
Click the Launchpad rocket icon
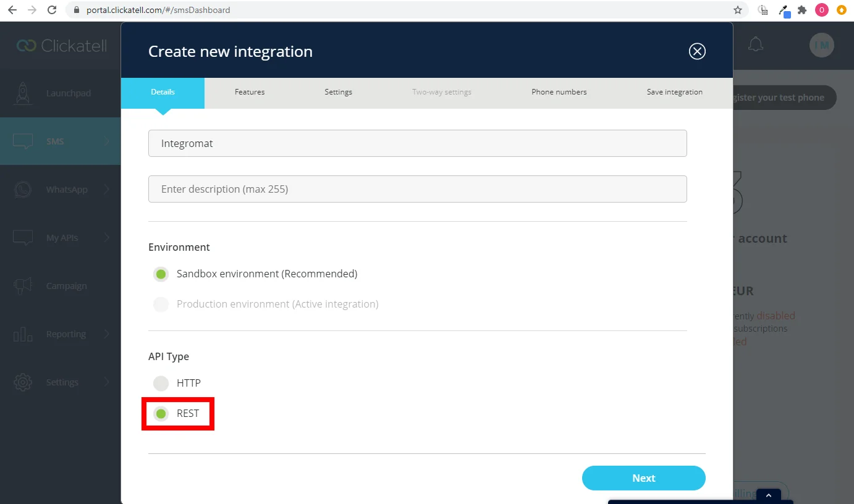pyautogui.click(x=23, y=93)
